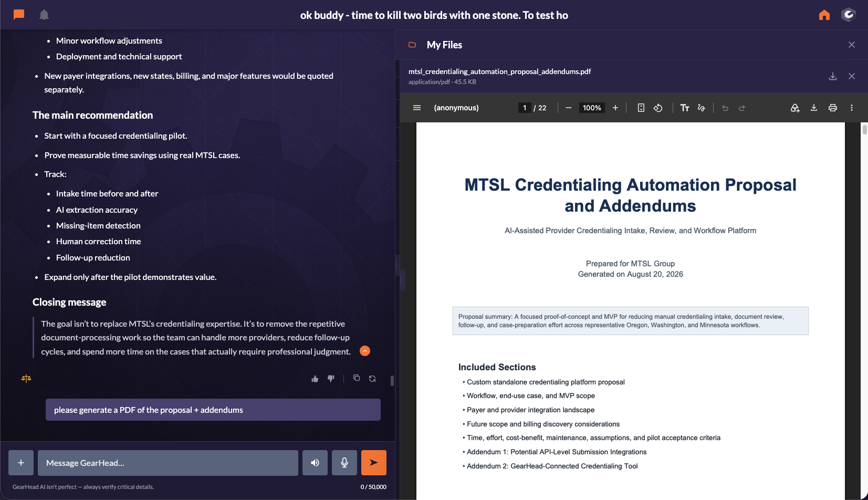This screenshot has height=500, width=868.
Task: Activate the microphone voice input
Action: click(344, 463)
